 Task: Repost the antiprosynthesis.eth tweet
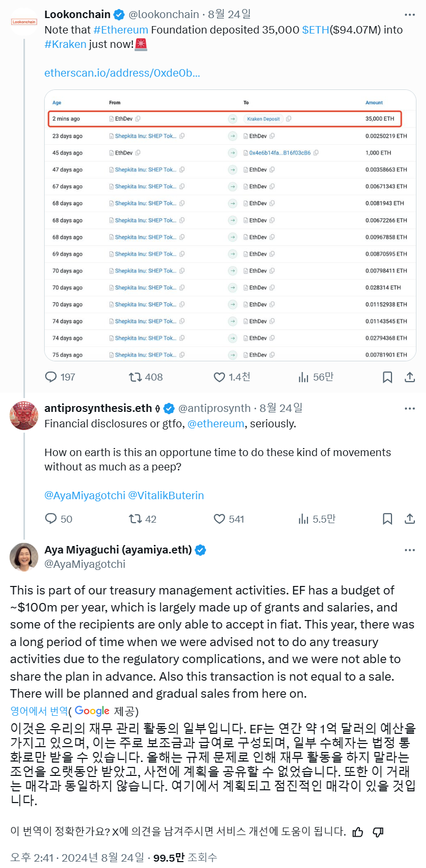135,519
